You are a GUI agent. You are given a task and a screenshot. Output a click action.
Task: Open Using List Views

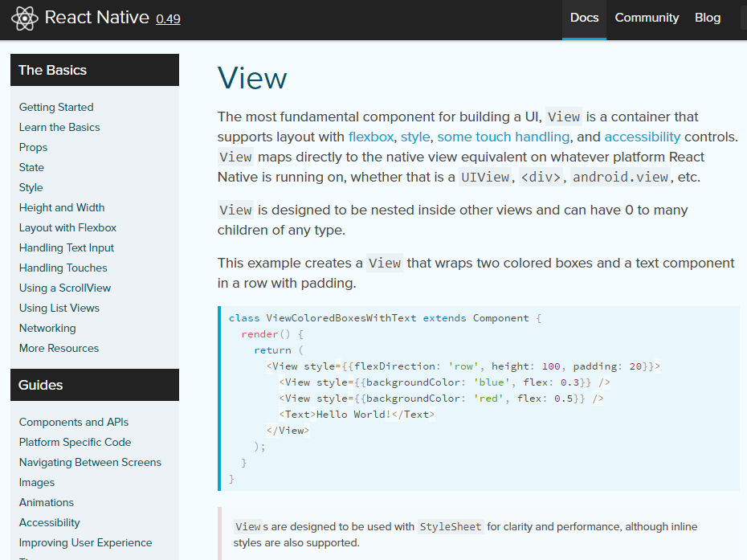59,308
